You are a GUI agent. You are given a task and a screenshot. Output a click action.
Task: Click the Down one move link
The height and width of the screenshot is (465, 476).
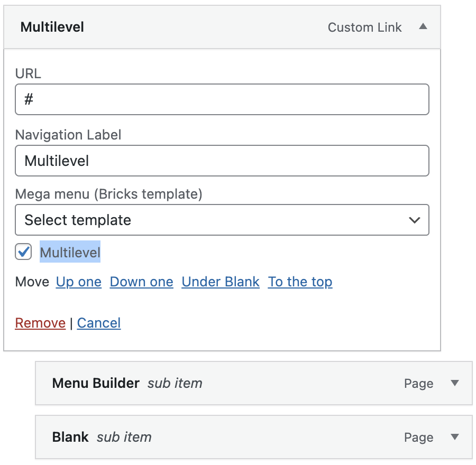point(141,282)
